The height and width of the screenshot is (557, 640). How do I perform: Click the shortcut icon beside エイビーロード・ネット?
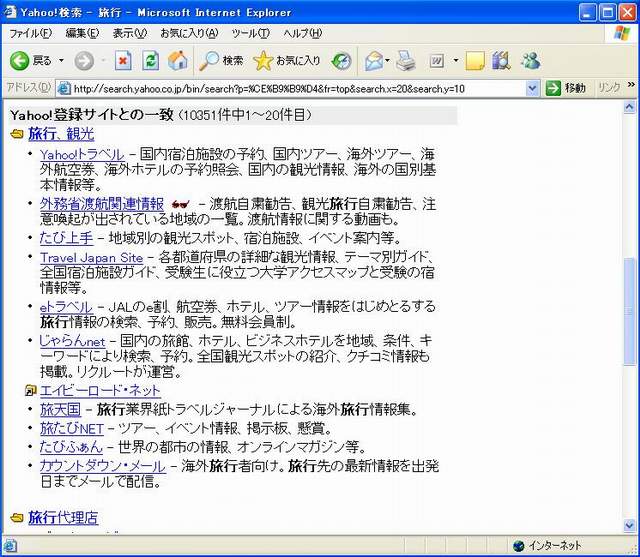(x=31, y=391)
